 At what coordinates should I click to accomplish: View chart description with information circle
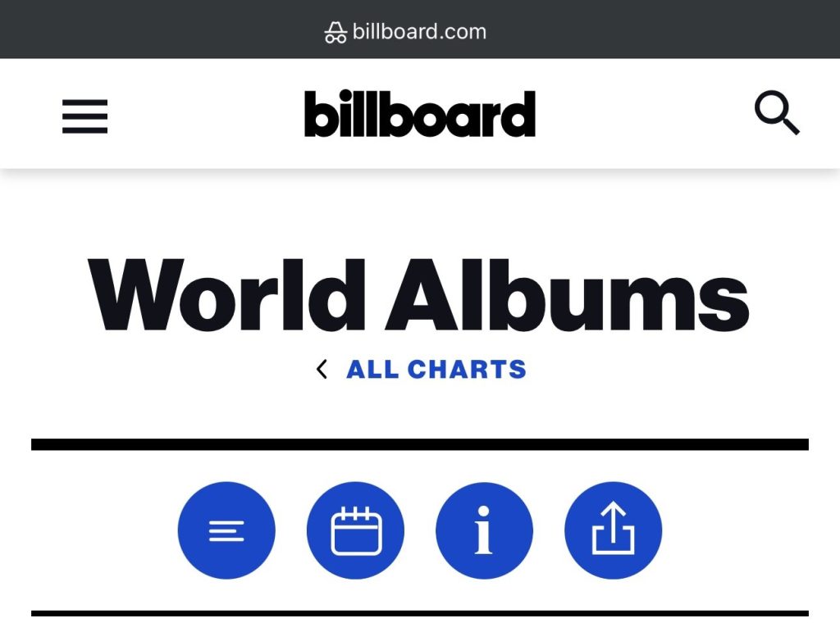click(484, 530)
